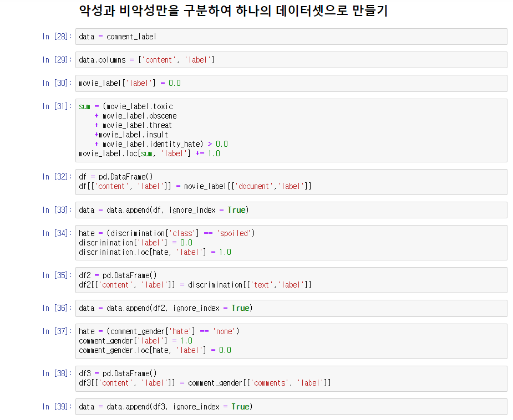The height and width of the screenshot is (420, 513).
Task: Click the code cell 'data = comment_label'
Action: [291, 37]
